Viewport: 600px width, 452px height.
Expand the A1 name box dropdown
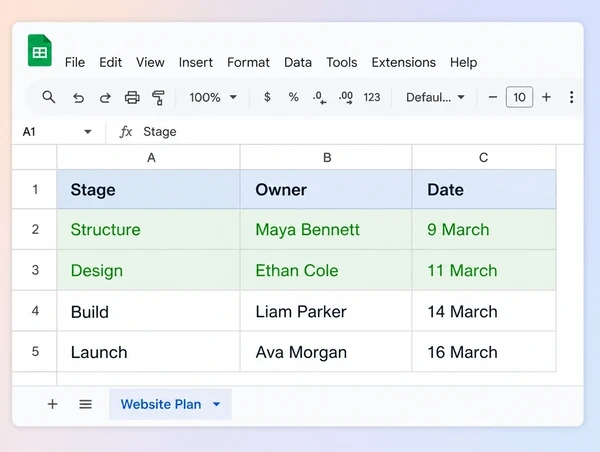pyautogui.click(x=88, y=132)
